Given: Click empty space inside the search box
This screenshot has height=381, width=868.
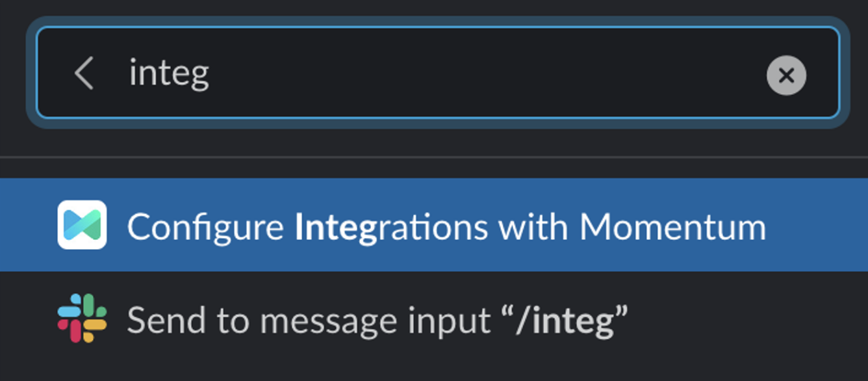Looking at the screenshot, I should (487, 73).
